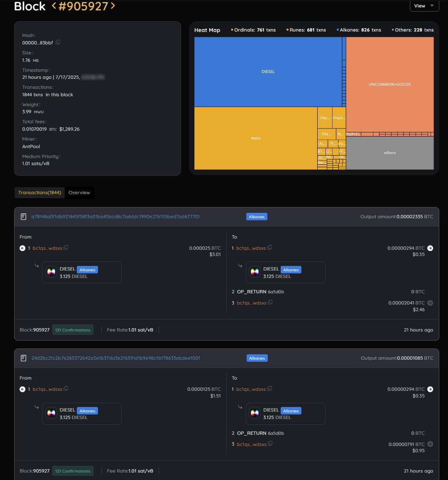Click Alkanes badge on second transaction output DIESEL
Image resolution: width=448 pixels, height=480 pixels.
pos(291,411)
